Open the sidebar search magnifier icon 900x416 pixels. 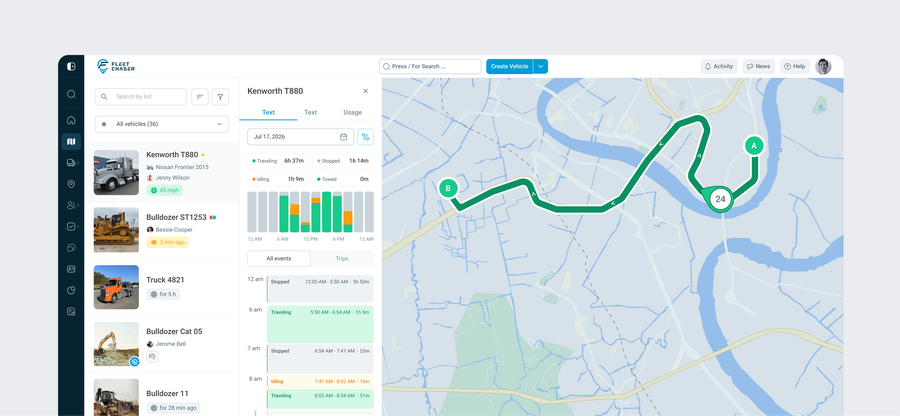pyautogui.click(x=71, y=95)
